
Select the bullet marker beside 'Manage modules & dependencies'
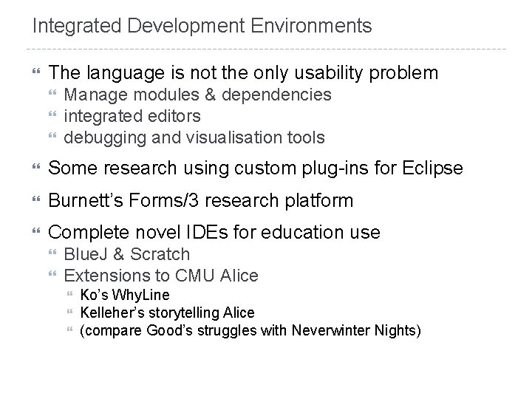(52, 92)
